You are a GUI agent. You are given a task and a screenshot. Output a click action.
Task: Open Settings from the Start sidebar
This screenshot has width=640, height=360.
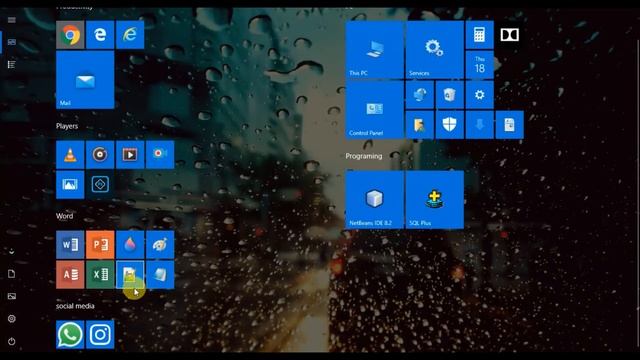tap(11, 319)
